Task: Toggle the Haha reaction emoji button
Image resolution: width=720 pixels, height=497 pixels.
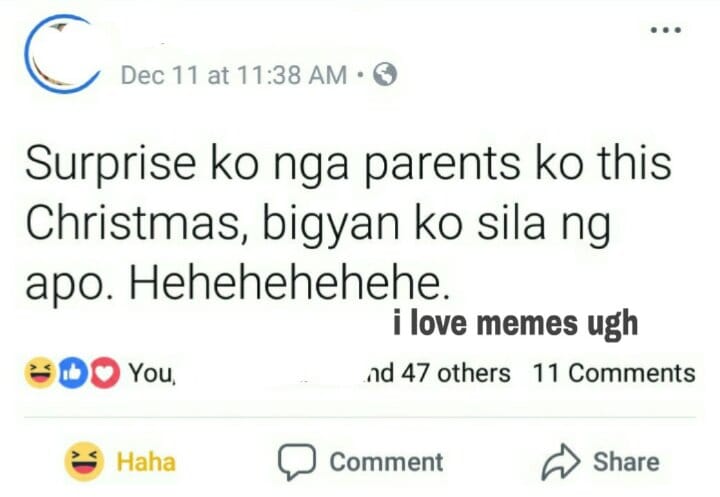Action: pyautogui.click(x=84, y=461)
